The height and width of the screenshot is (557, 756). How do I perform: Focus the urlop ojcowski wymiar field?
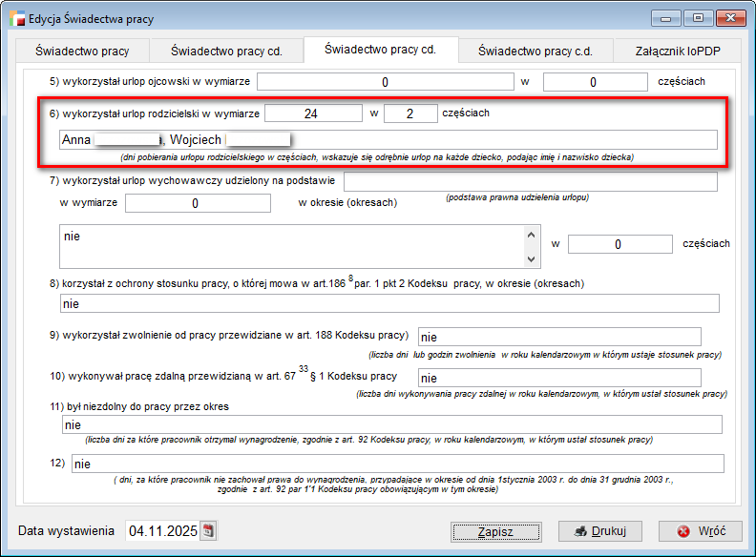385,82
